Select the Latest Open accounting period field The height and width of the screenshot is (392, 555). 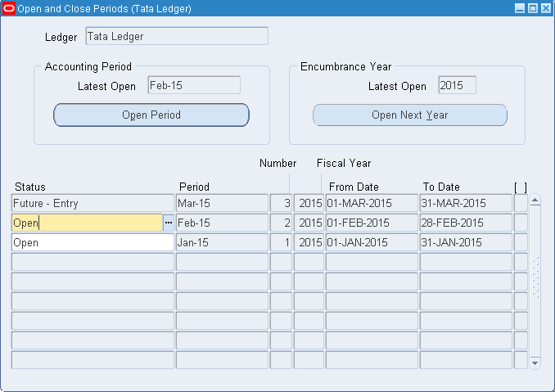point(194,86)
